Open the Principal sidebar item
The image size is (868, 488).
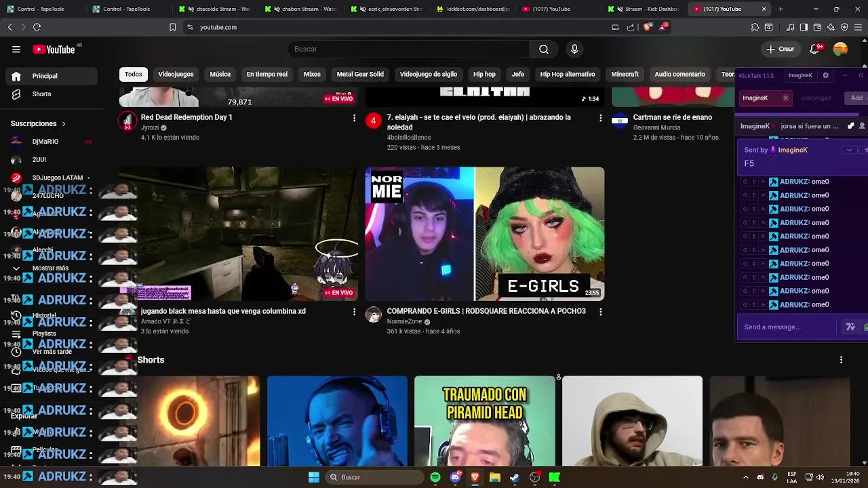tap(52, 76)
